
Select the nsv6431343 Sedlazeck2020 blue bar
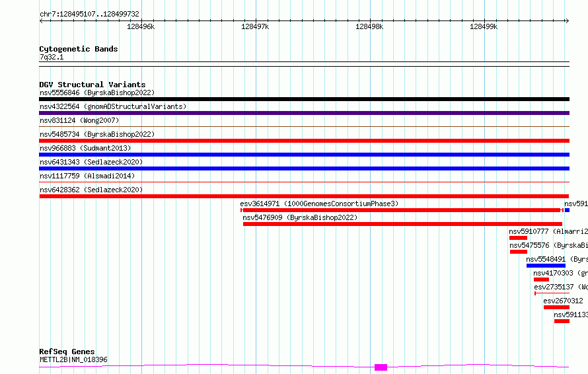[x=304, y=168]
